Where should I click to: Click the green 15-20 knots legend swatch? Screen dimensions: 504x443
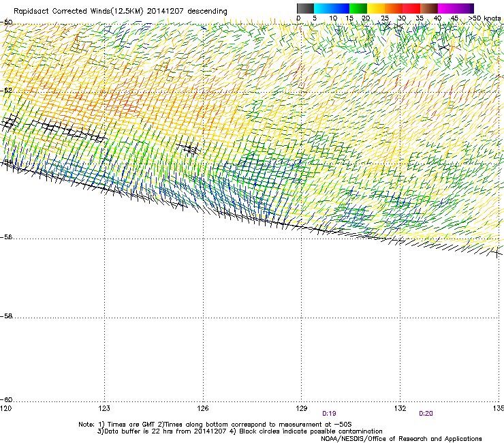[358, 8]
